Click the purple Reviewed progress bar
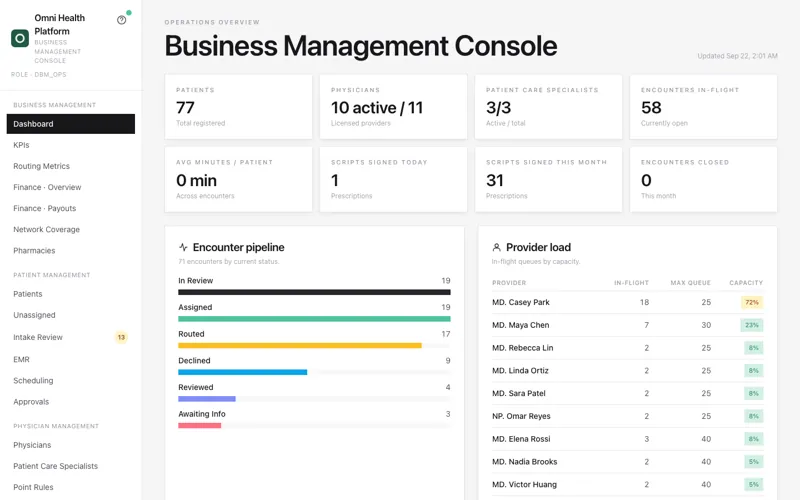The height and width of the screenshot is (500, 800). (x=207, y=398)
